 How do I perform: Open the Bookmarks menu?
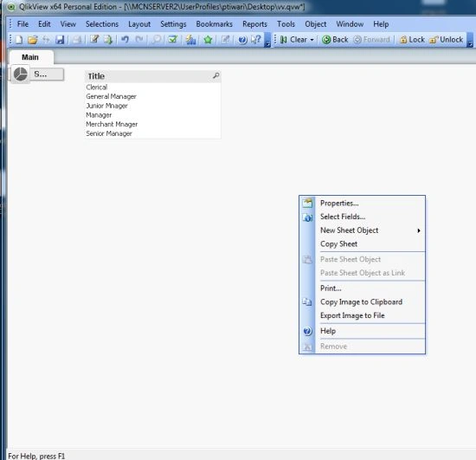tap(215, 24)
